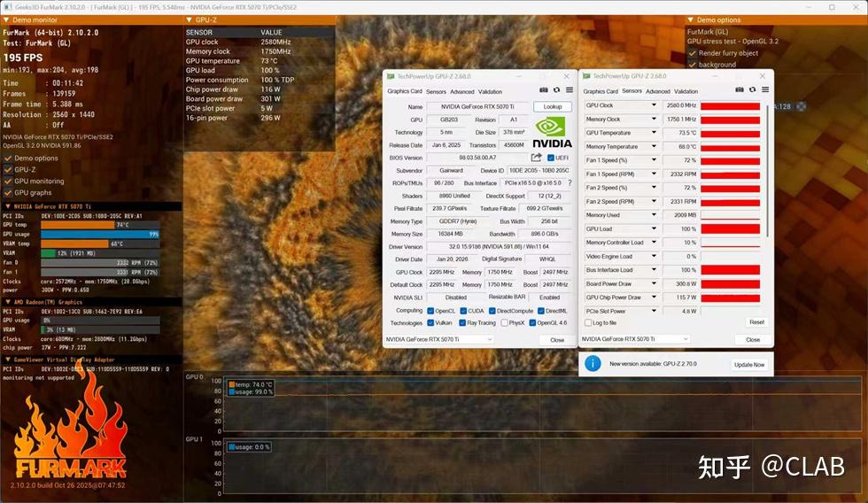868x503 pixels.
Task: Switch to Graphics Card tab in Sensors window
Action: (601, 91)
